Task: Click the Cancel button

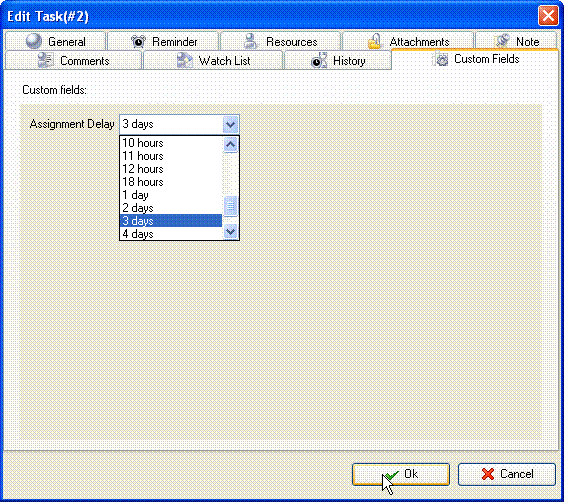Action: pos(507,474)
